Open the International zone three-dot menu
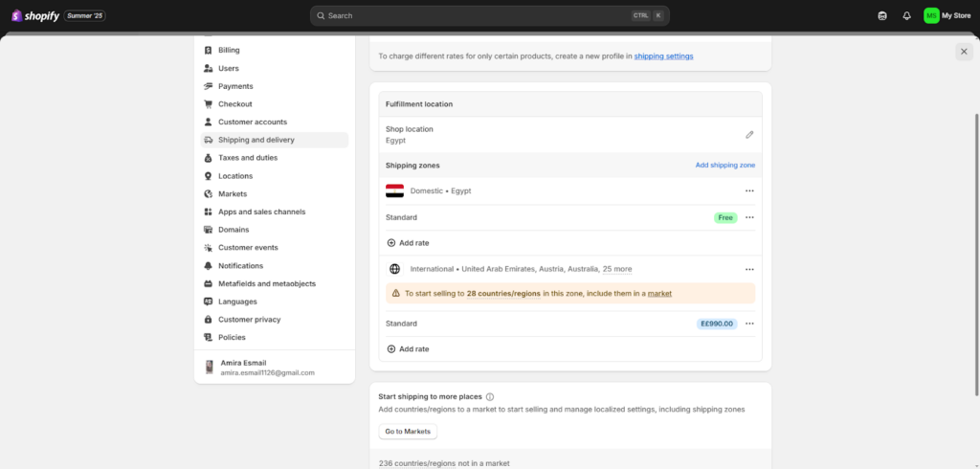This screenshot has height=469, width=980. (749, 269)
